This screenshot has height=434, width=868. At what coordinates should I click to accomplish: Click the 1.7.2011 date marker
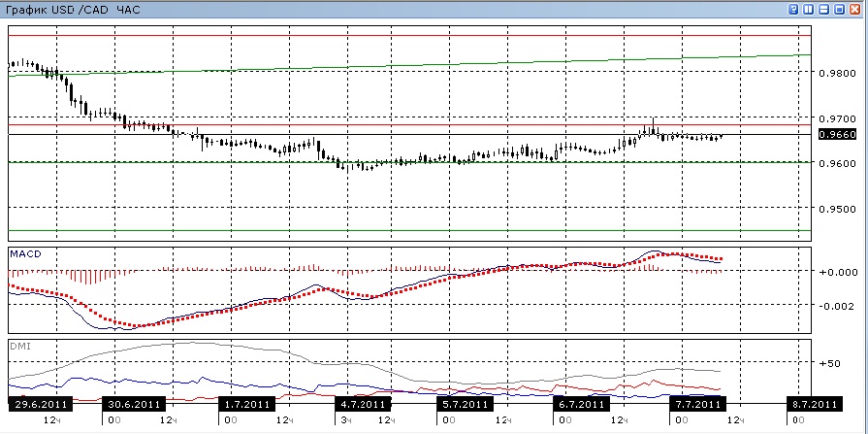tap(246, 404)
